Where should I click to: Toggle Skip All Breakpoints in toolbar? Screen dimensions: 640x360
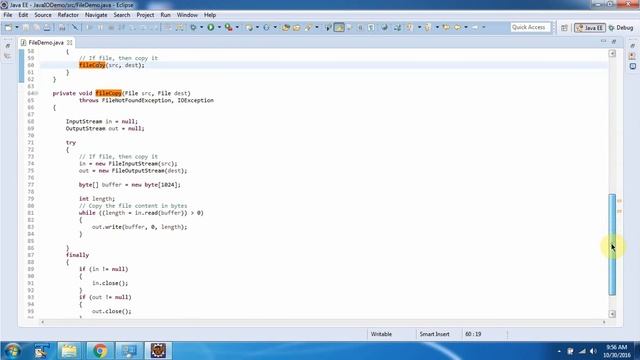(x=75, y=27)
